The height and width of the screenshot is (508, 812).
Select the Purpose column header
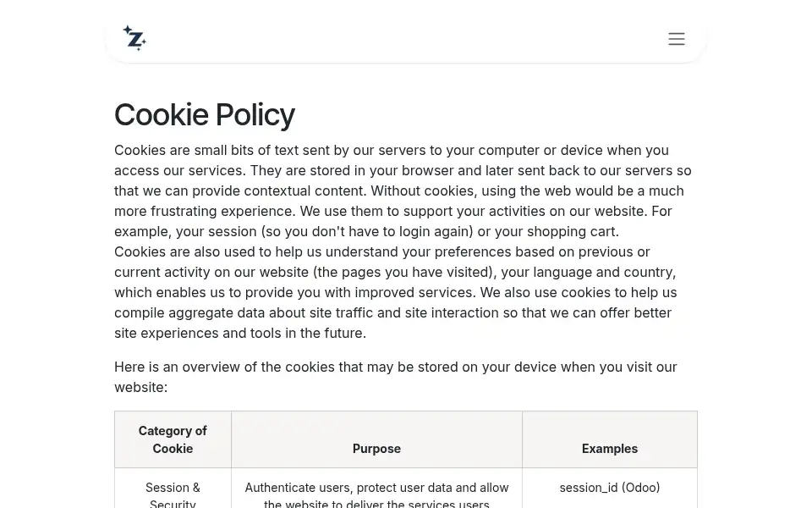point(376,449)
